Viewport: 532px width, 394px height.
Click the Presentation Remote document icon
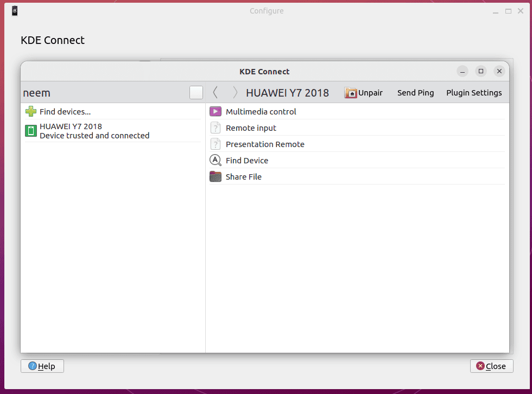[x=216, y=144]
